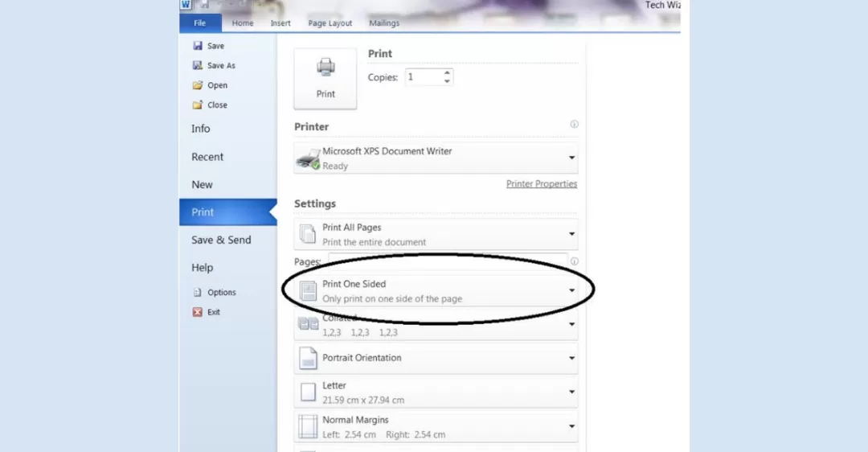Open the Print One Sided dropdown
868x452 pixels.
571,290
